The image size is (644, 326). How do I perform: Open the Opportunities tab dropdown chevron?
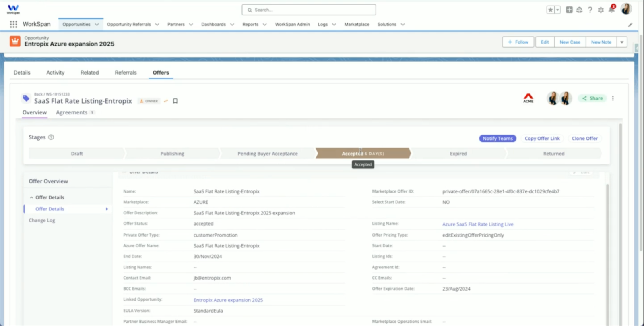tap(97, 25)
